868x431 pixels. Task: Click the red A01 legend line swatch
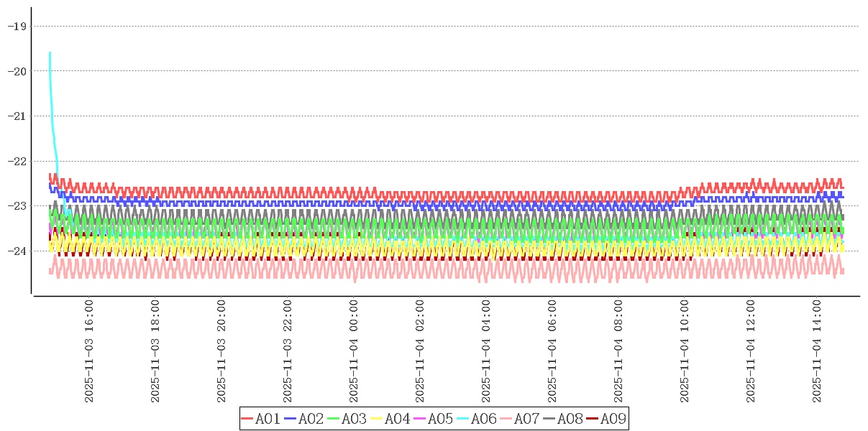[x=248, y=419]
